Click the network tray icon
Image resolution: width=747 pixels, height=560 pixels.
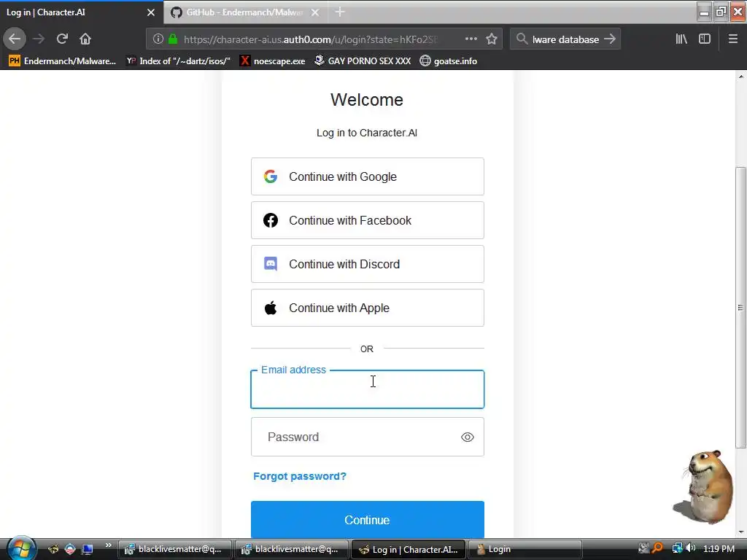[676, 548]
